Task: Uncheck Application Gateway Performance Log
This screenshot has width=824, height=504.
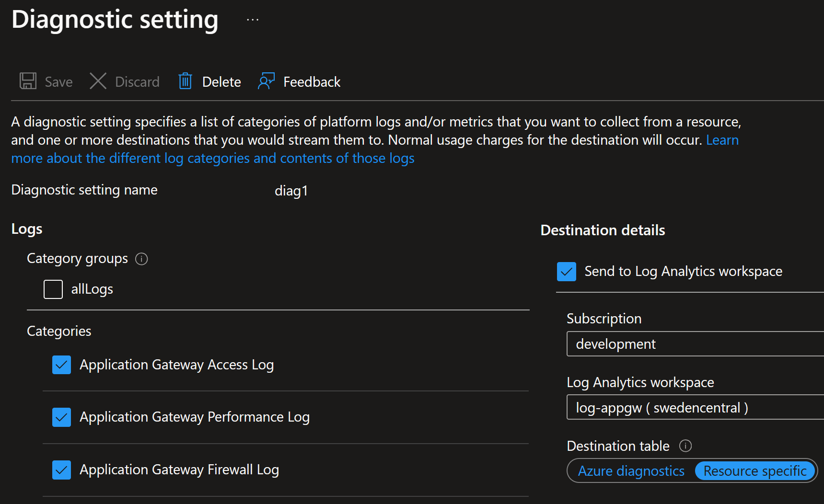Action: point(62,417)
